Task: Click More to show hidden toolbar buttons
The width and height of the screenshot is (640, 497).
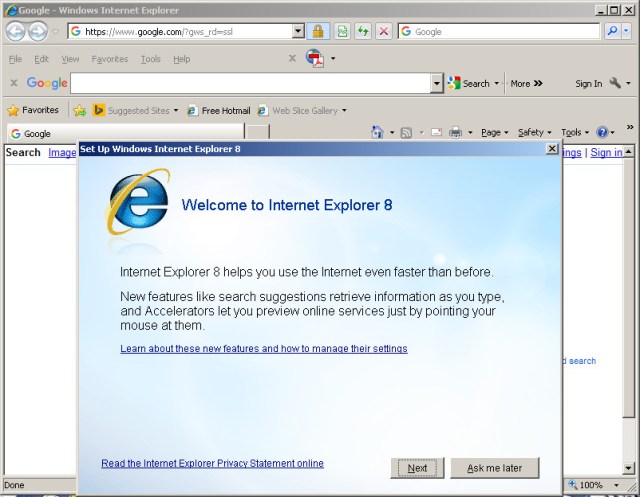Action: [x=526, y=84]
